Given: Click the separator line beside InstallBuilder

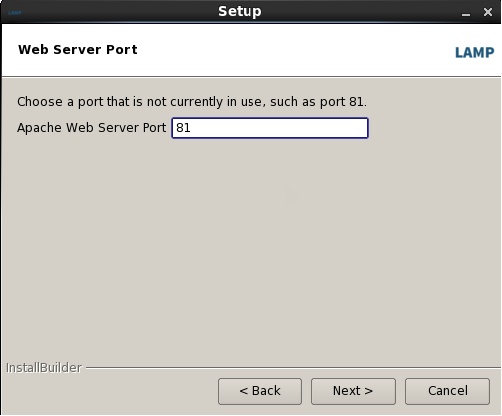Looking at the screenshot, I should point(293,368).
